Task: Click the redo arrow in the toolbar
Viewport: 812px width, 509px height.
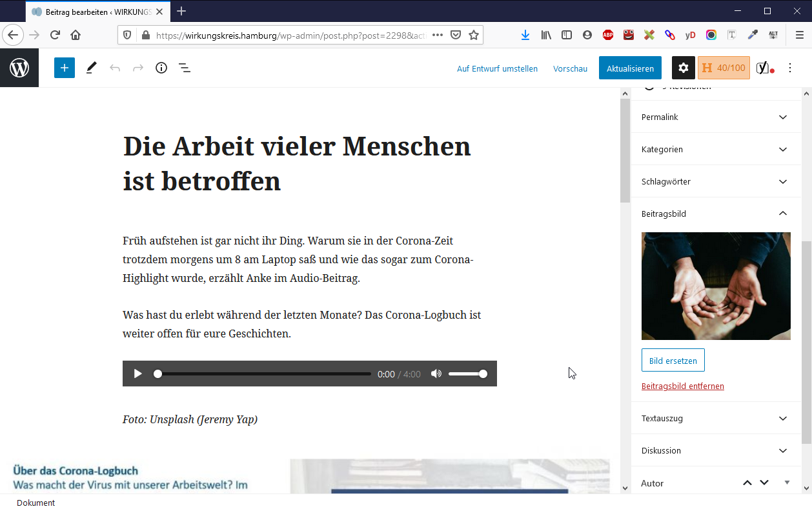Action: pos(137,67)
